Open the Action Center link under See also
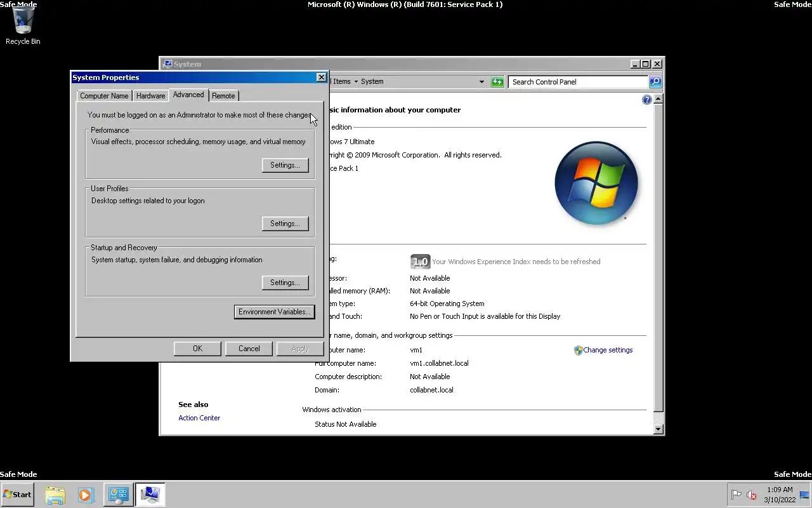The image size is (812, 508). (199, 418)
